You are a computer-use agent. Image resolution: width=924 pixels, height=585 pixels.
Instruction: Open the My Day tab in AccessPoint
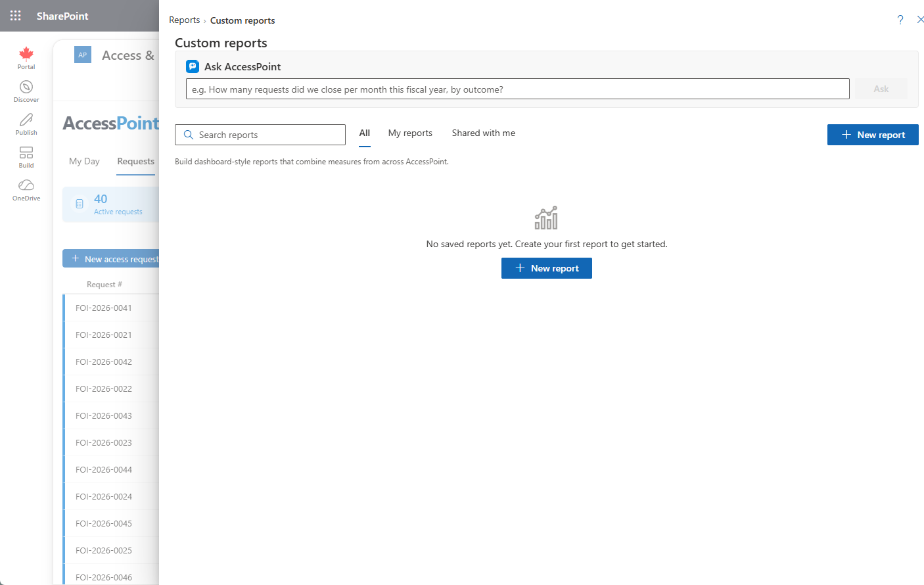pos(84,162)
